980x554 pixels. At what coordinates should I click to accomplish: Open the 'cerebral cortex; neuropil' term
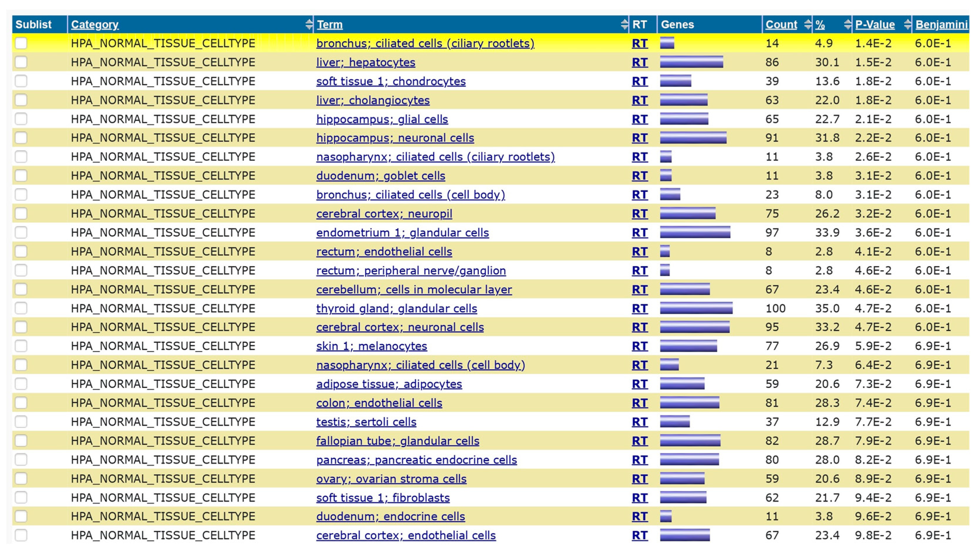[x=384, y=213]
